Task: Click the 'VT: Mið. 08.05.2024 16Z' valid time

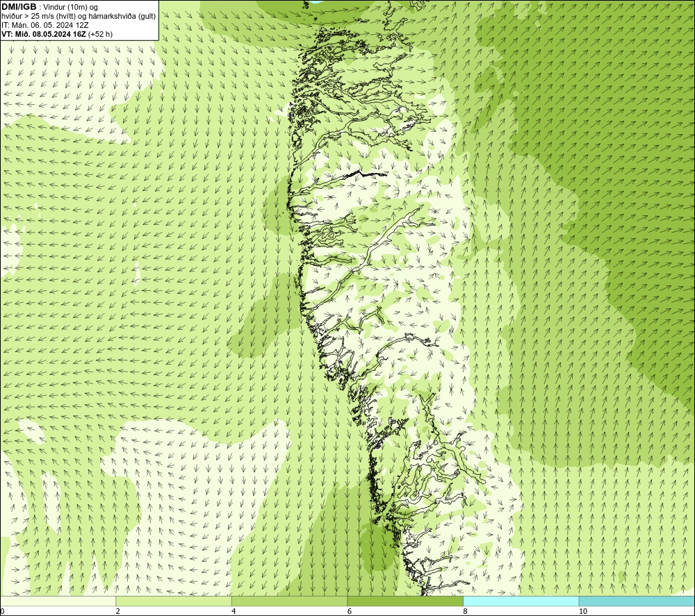Action: tap(44, 34)
